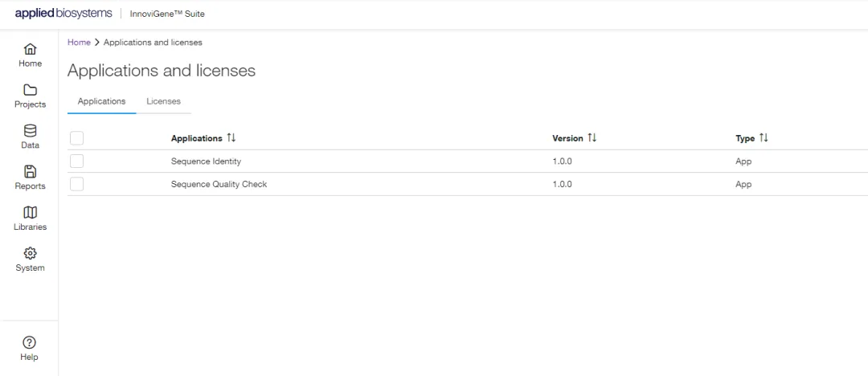
Task: Open the Libraries book icon
Action: pyautogui.click(x=30, y=213)
